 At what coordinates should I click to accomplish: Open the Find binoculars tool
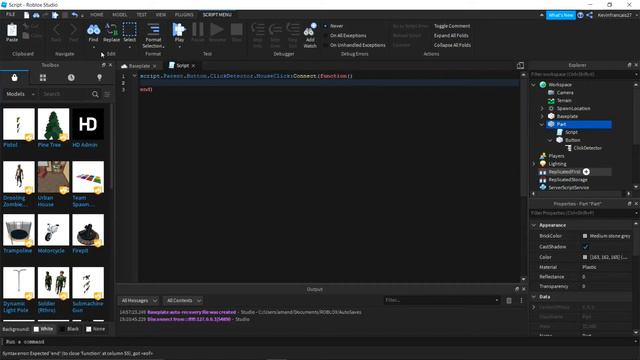pos(93,29)
